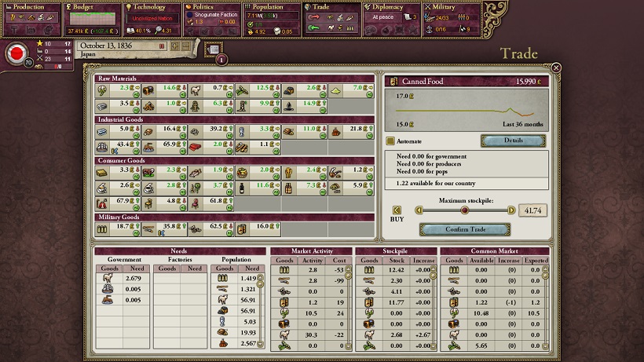Click the stockpile slider right arrow

click(512, 210)
